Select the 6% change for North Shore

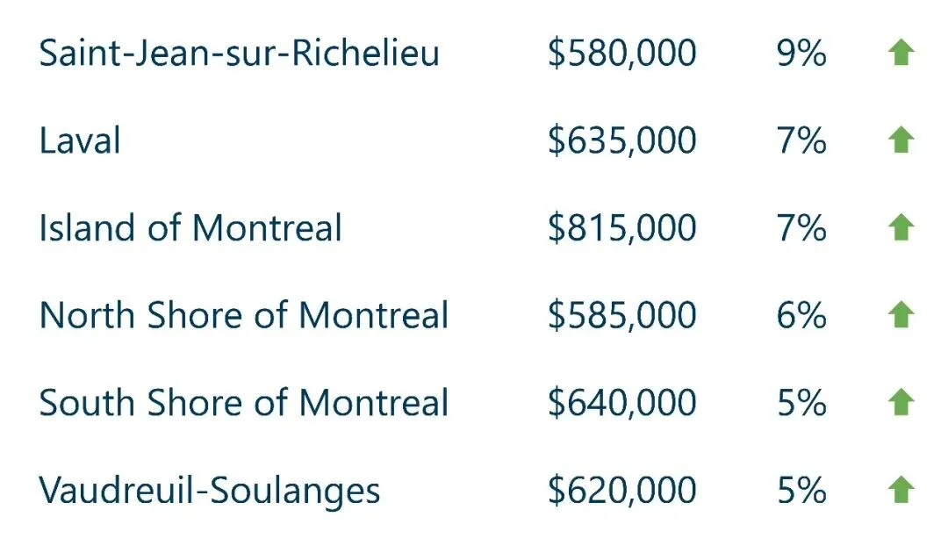pos(801,315)
